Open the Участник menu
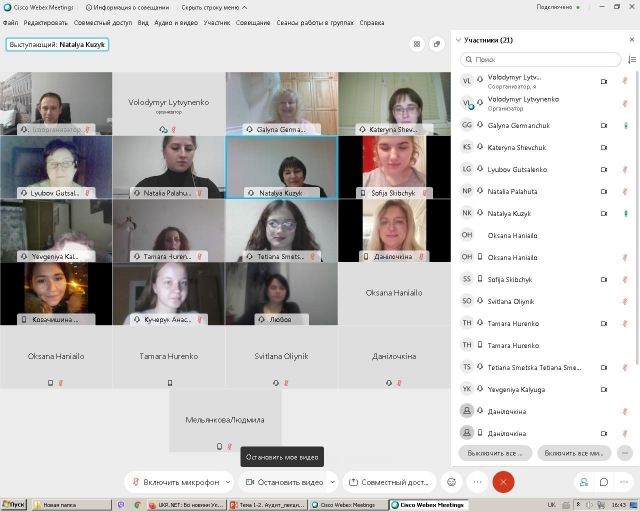Viewport: 640px width, 512px height. pos(217,23)
